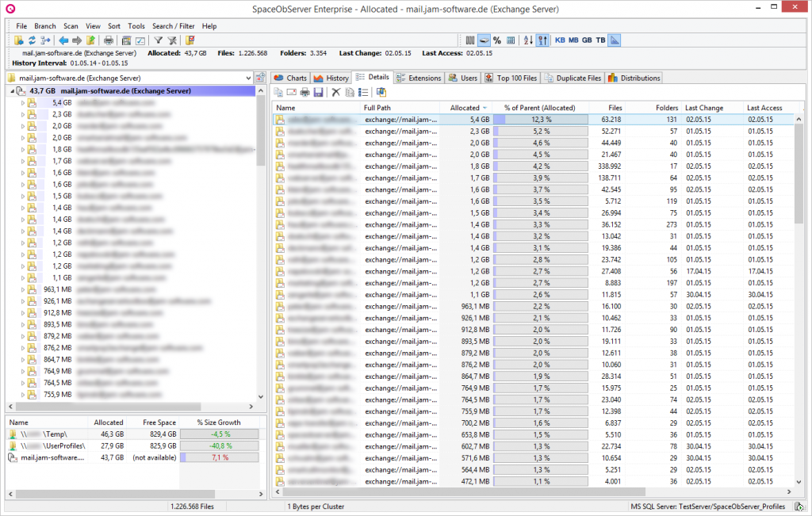Click the select scan target folder icon
This screenshot has width=812, height=516.
click(19, 40)
